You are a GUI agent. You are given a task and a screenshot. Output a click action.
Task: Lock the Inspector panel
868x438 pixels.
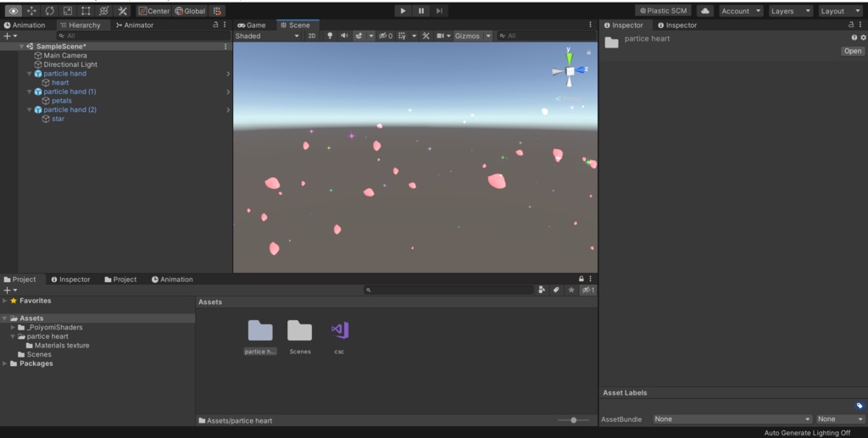pyautogui.click(x=851, y=25)
